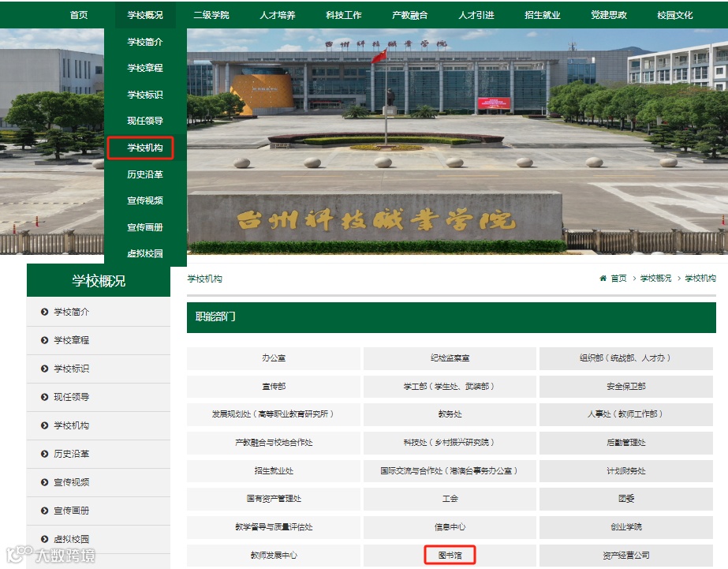Open the 人才培养 top navigation menu
This screenshot has width=728, height=569.
pyautogui.click(x=278, y=15)
